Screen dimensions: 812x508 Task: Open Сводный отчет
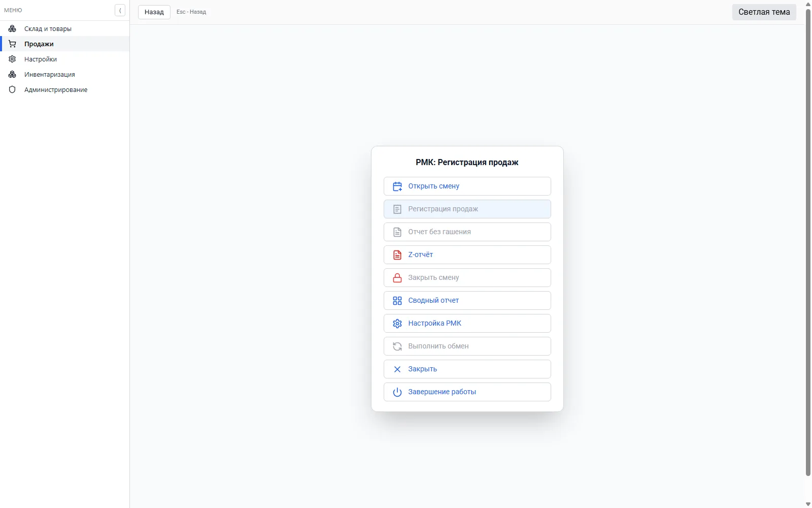pyautogui.click(x=467, y=301)
